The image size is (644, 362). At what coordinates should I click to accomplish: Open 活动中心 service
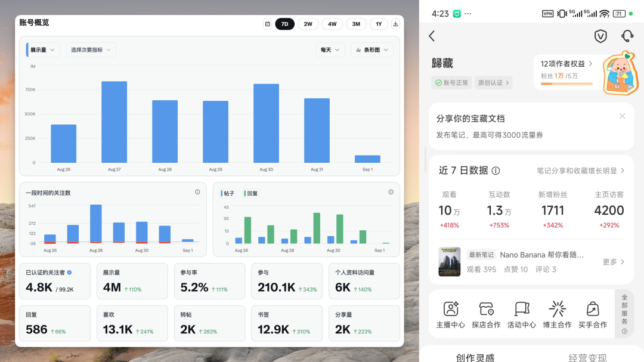click(x=522, y=315)
